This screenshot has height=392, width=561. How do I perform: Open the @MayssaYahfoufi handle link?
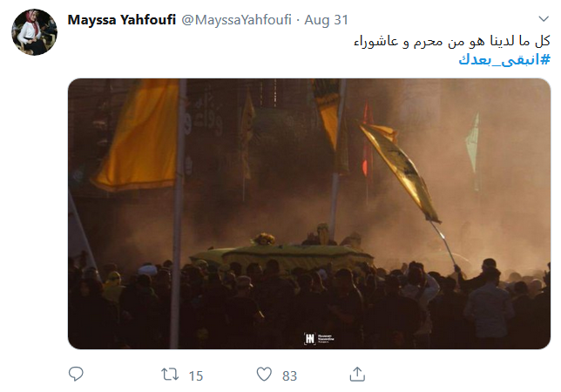[236, 20]
